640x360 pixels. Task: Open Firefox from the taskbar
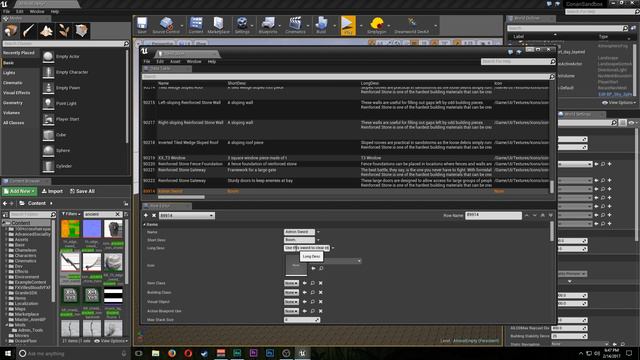click(x=172, y=353)
